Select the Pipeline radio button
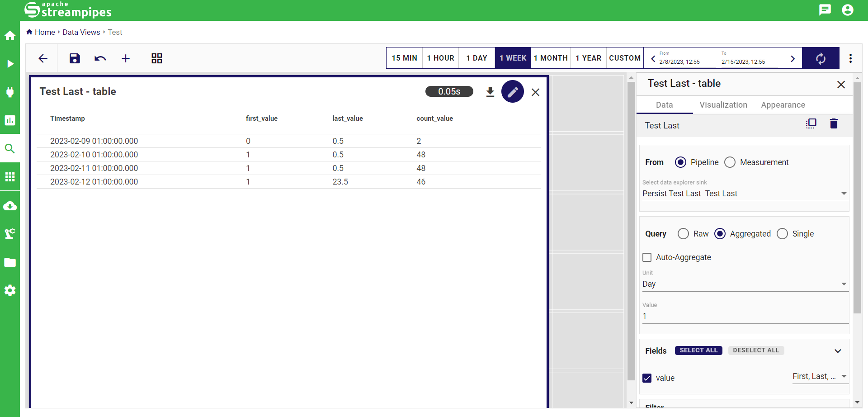Image resolution: width=868 pixels, height=417 pixels. (680, 162)
